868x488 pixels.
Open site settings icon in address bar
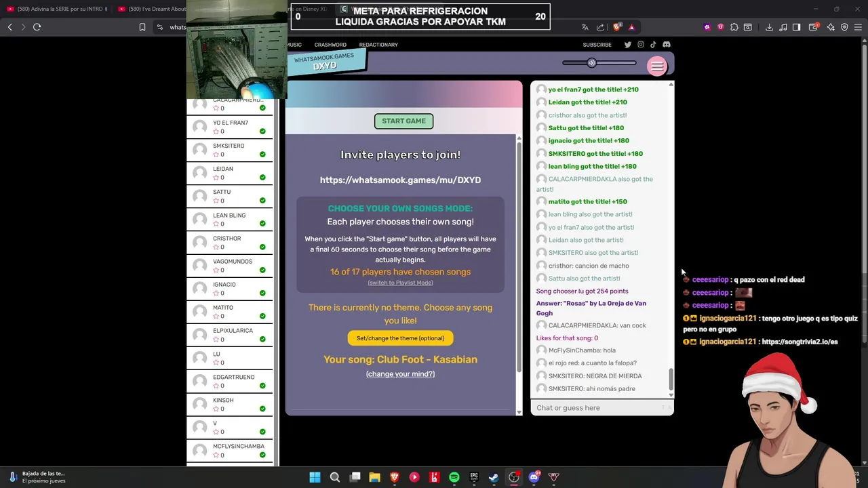point(159,27)
